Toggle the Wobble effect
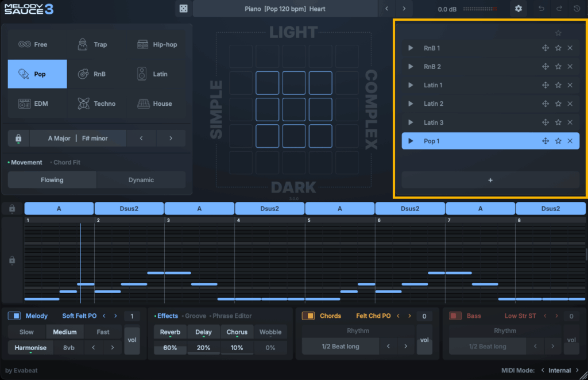 point(270,332)
